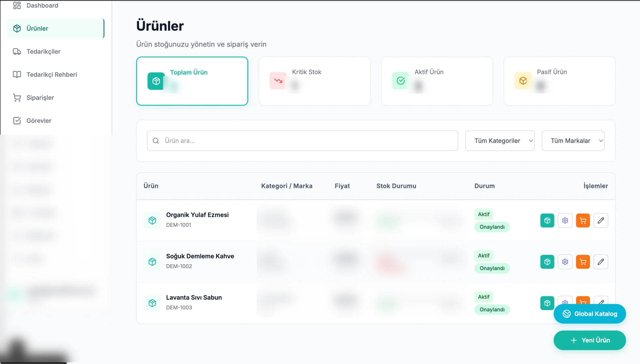Click orange cart icon for Organik Yulaf Ezmesi

583,220
